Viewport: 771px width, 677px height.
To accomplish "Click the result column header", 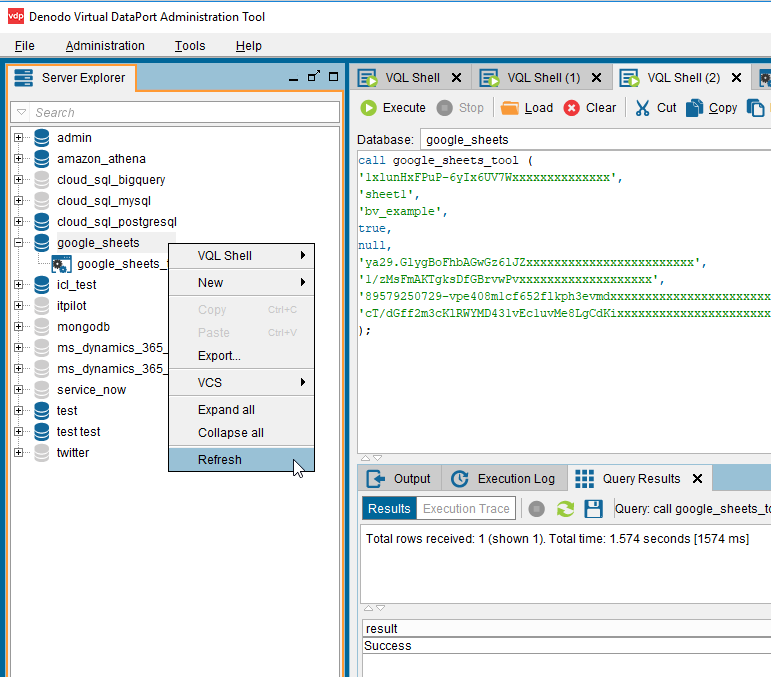I will pos(566,628).
